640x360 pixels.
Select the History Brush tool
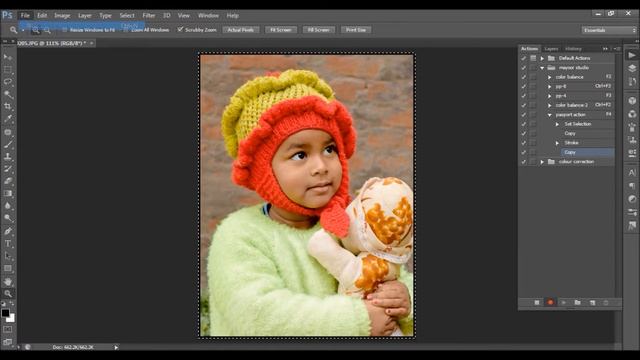click(x=8, y=169)
